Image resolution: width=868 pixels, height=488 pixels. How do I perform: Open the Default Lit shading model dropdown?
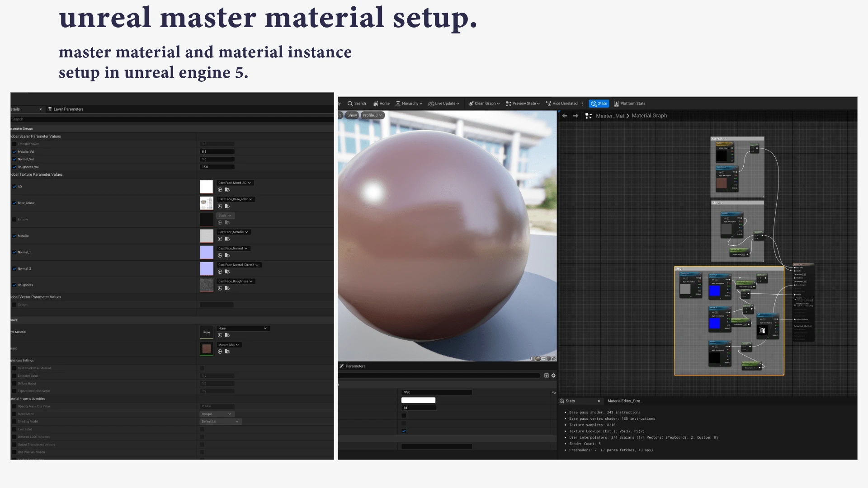(221, 422)
